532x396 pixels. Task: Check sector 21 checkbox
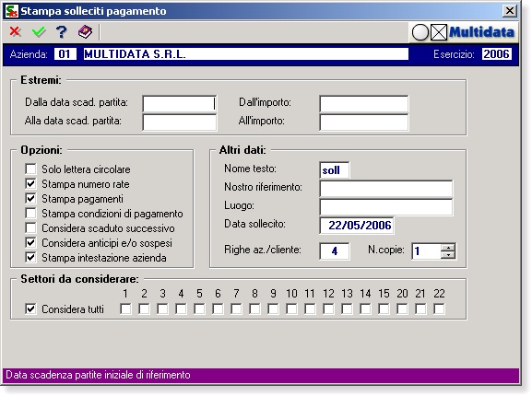tap(420, 309)
